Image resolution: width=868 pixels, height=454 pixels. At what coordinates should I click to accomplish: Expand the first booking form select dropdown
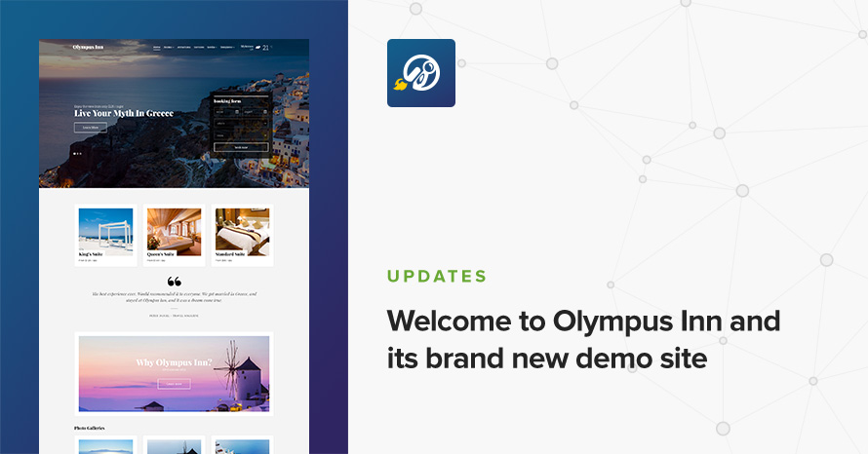240,124
